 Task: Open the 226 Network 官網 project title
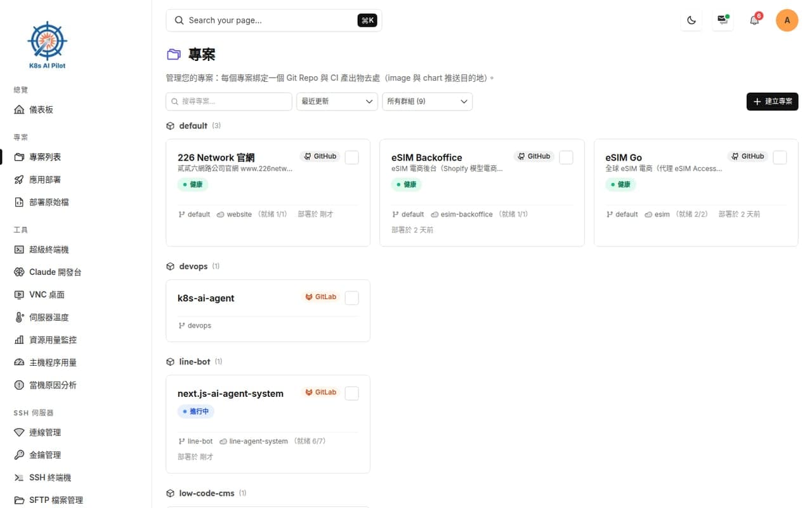[x=216, y=157]
